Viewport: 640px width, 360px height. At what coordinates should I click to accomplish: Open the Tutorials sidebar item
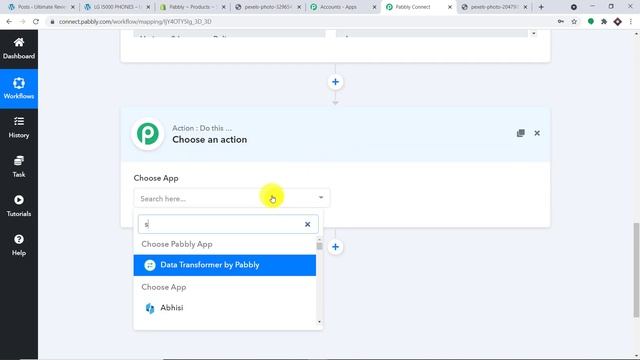coord(19,206)
